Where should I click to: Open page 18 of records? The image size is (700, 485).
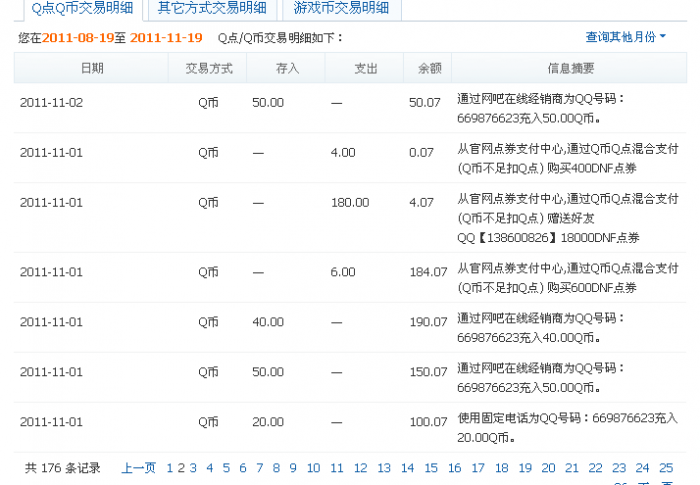click(x=502, y=468)
